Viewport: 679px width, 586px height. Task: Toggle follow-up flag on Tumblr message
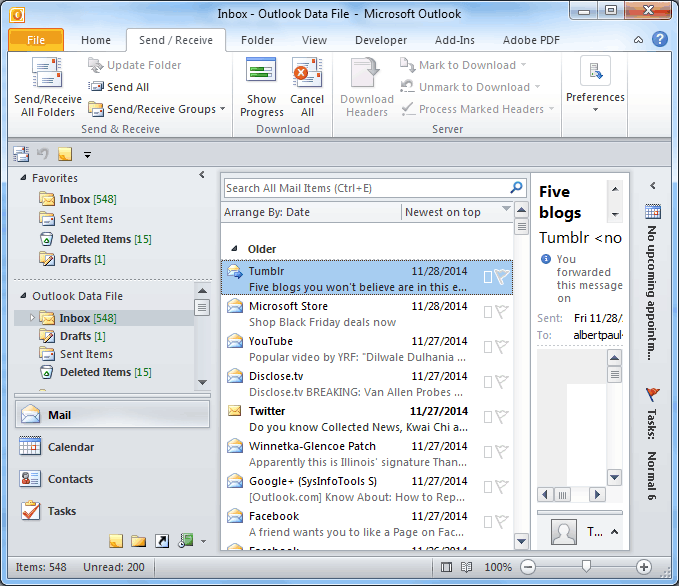coord(502,277)
